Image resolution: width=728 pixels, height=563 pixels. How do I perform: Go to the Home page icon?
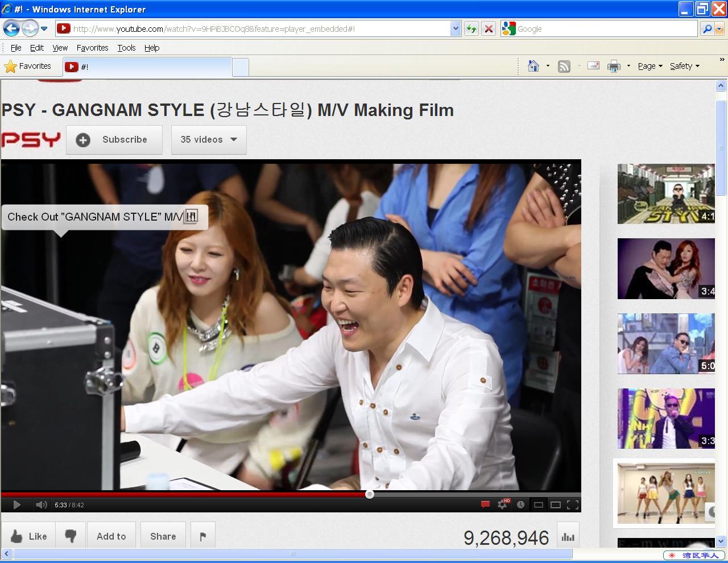[x=533, y=66]
